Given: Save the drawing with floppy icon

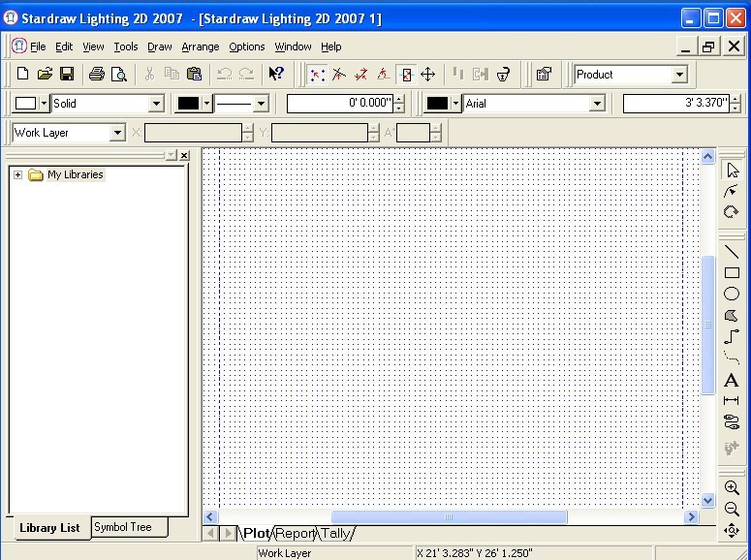Looking at the screenshot, I should pyautogui.click(x=67, y=74).
